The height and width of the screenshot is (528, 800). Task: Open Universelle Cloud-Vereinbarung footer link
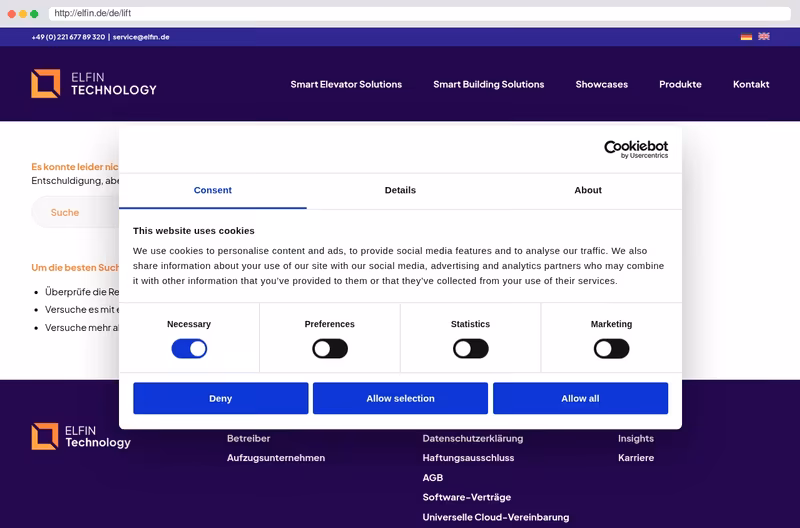point(496,517)
